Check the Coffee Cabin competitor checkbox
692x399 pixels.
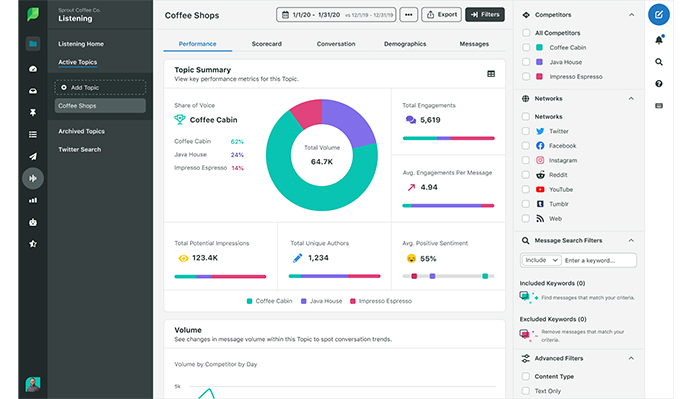[x=526, y=47]
